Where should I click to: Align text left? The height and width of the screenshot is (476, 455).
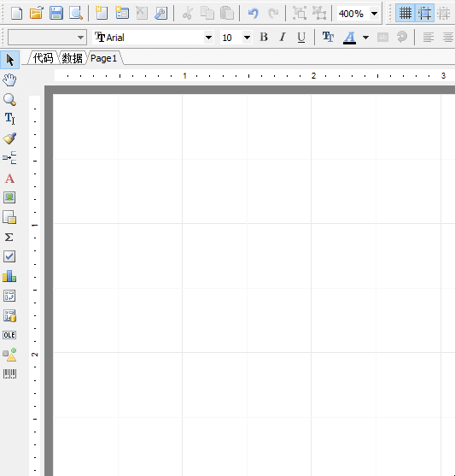(x=429, y=38)
